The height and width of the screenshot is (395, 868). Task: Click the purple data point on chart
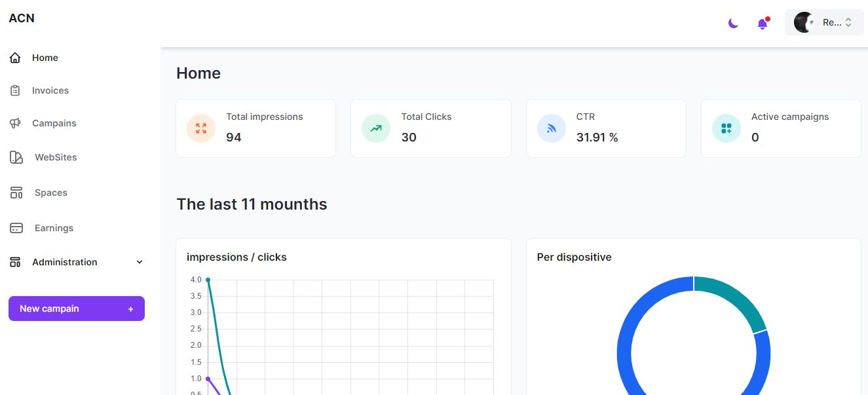point(208,379)
